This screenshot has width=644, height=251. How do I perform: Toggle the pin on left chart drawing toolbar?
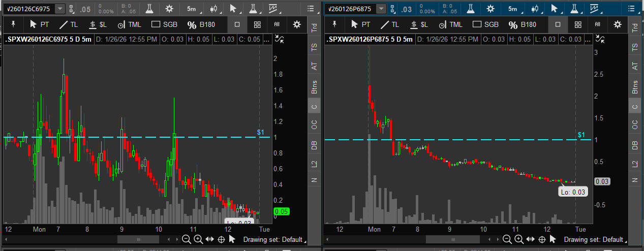(14, 24)
